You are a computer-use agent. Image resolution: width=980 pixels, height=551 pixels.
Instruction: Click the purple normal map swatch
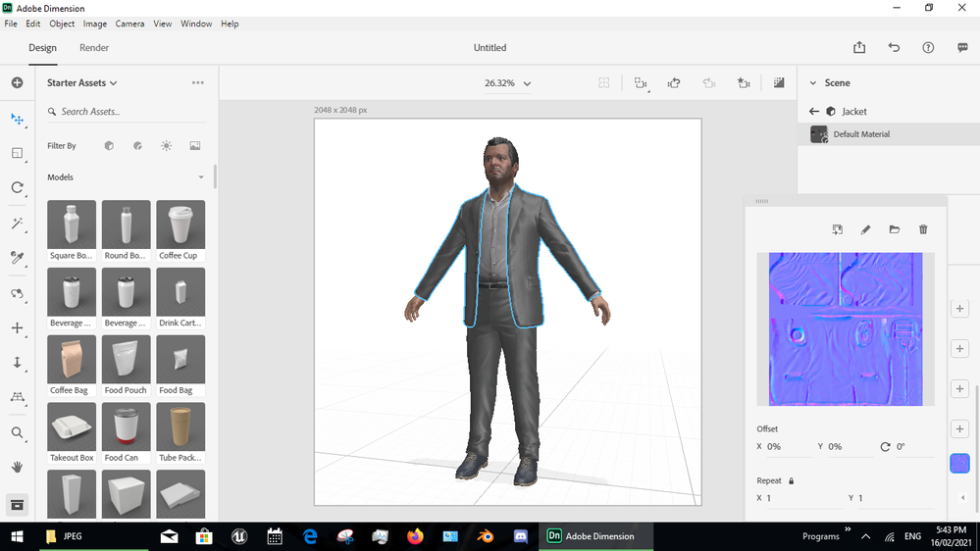coord(959,464)
